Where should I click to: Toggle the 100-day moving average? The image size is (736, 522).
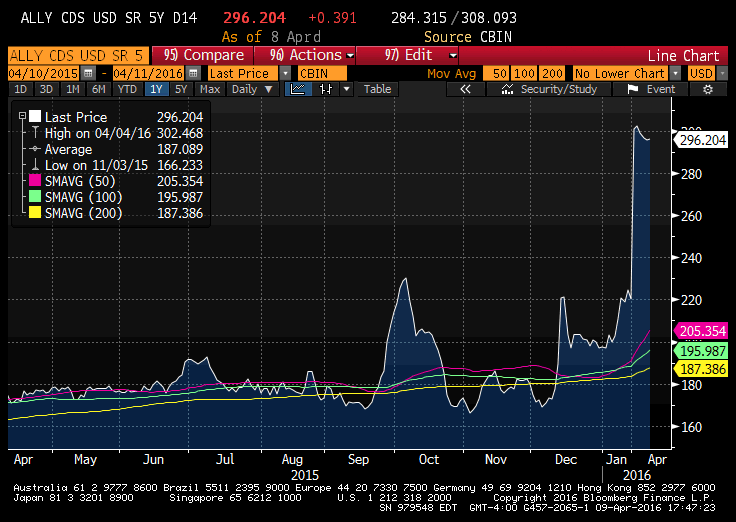pos(524,74)
